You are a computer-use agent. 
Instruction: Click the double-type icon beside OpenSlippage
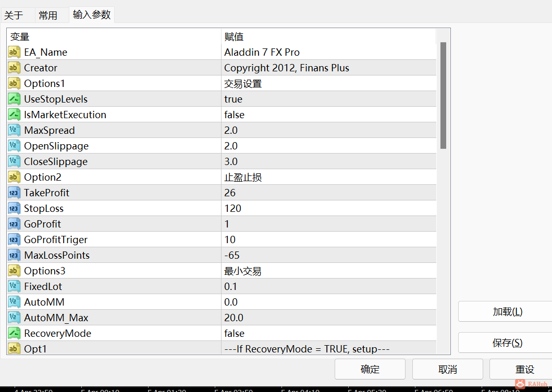[14, 146]
